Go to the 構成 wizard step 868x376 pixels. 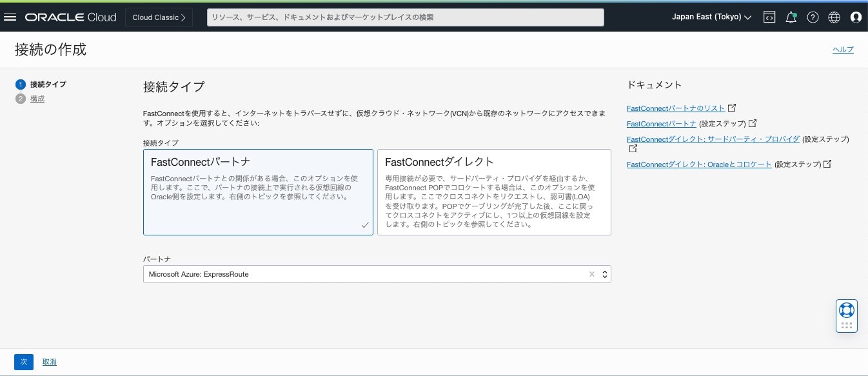point(37,99)
